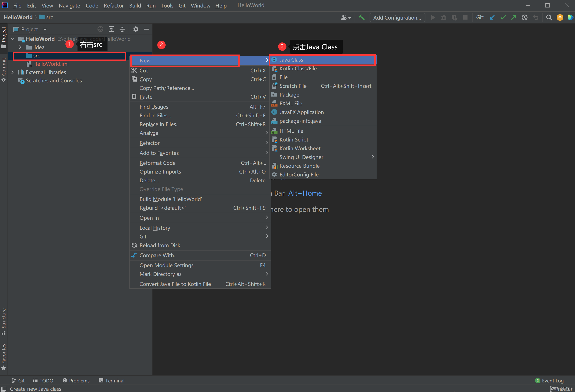Choose Open Module Settings in context menu
The height and width of the screenshot is (392, 575).
click(200, 265)
